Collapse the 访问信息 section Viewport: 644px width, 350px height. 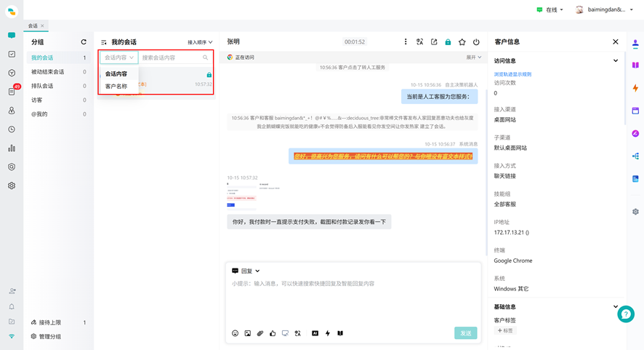coord(616,60)
